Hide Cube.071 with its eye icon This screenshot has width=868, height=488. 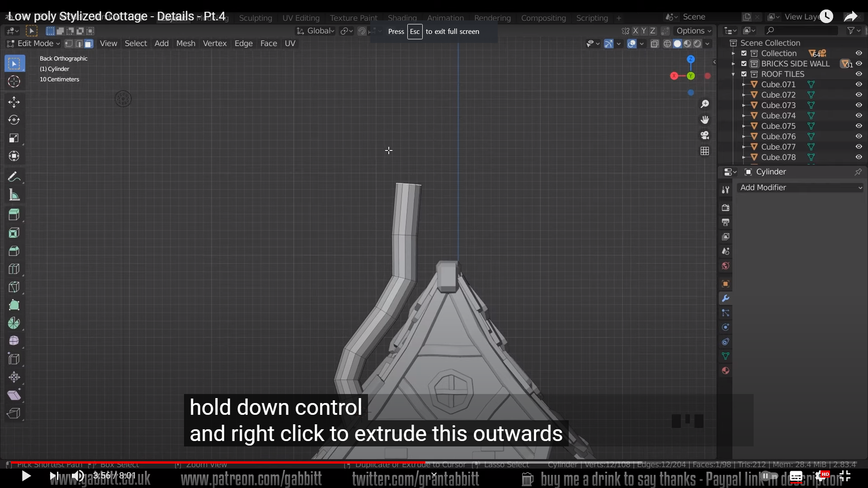pyautogui.click(x=859, y=84)
